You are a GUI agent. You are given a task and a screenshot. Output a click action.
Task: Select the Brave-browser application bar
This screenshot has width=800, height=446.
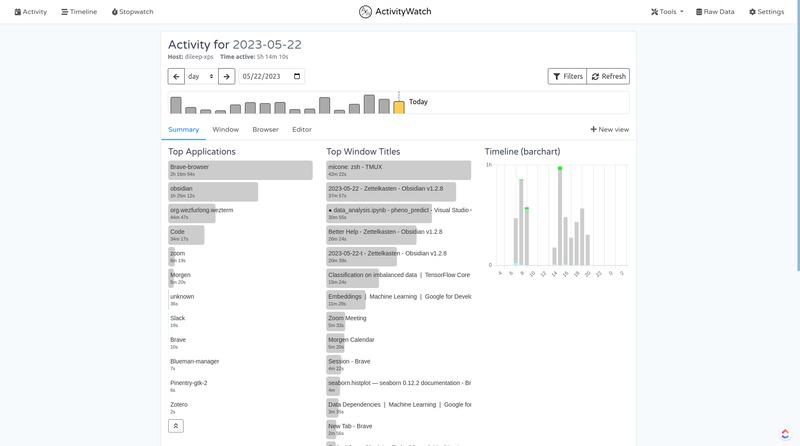click(x=240, y=170)
